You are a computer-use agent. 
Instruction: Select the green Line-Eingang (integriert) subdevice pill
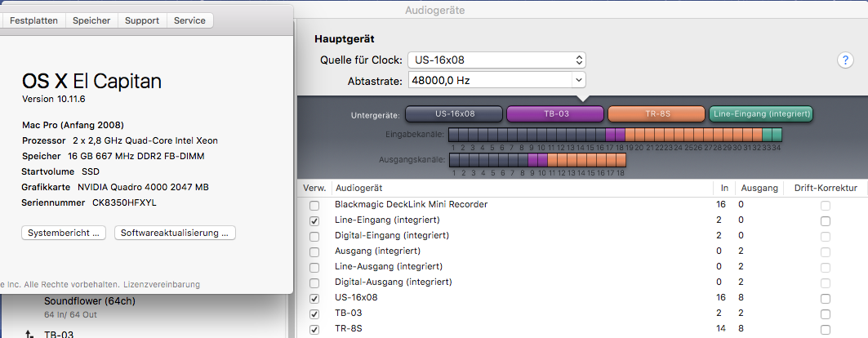[761, 114]
